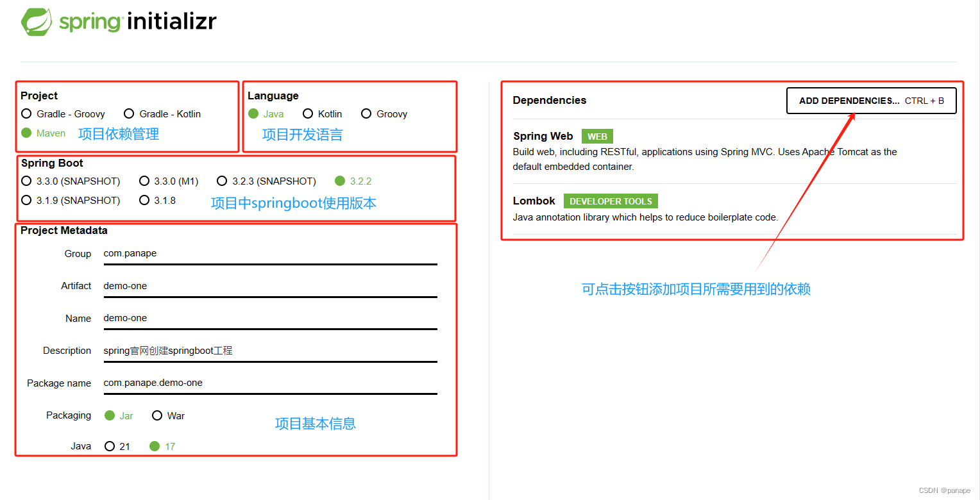Click the Lombok dependency title
980x500 pixels.
pyautogui.click(x=534, y=201)
